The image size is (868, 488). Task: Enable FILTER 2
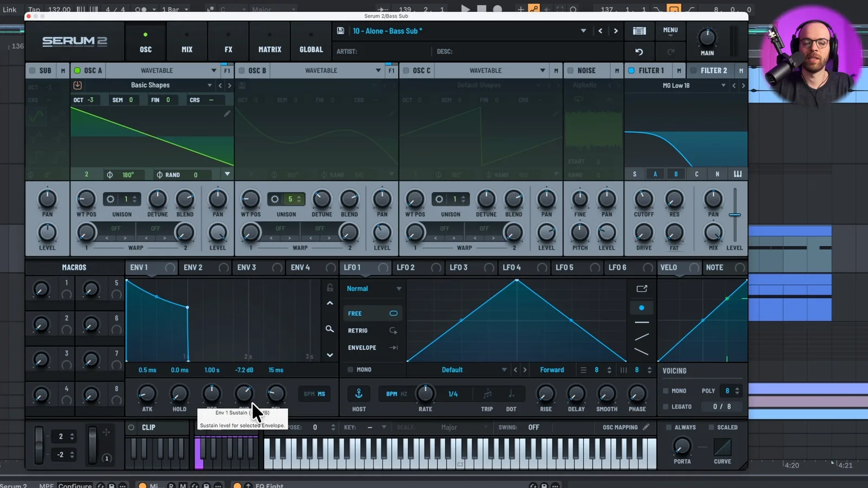pos(693,70)
